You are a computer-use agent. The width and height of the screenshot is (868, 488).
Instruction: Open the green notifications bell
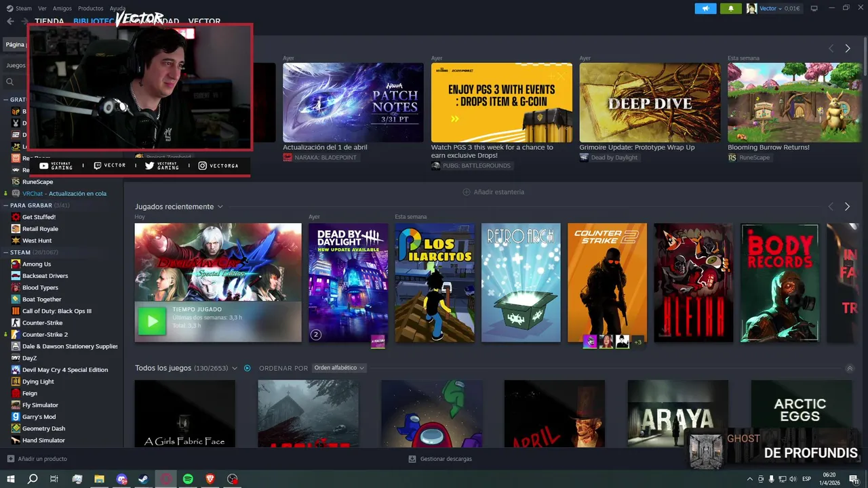[x=730, y=8]
